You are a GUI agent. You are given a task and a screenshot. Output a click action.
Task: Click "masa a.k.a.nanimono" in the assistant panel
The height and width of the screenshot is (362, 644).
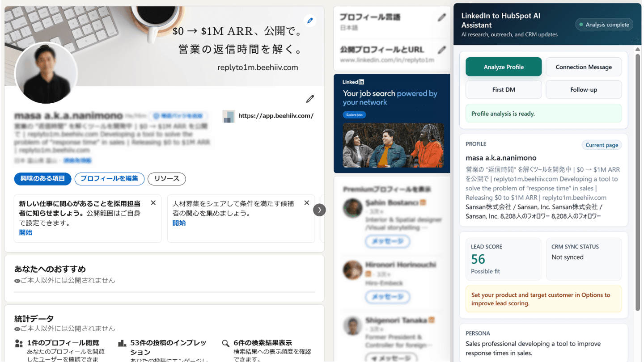501,158
